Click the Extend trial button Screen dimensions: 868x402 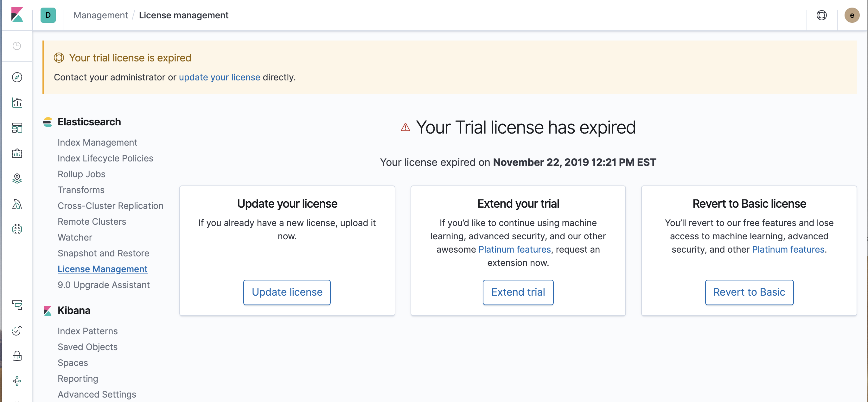(x=518, y=292)
